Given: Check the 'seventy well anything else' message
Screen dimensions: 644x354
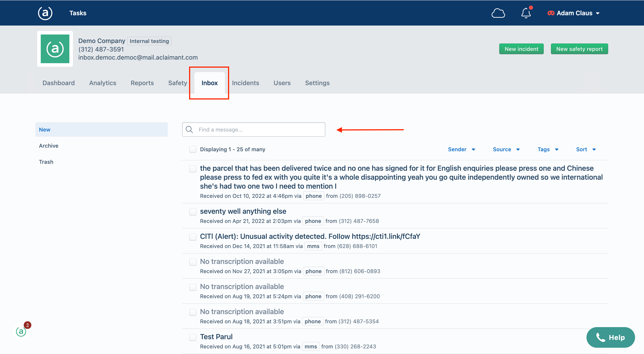Looking at the screenshot, I should (192, 212).
